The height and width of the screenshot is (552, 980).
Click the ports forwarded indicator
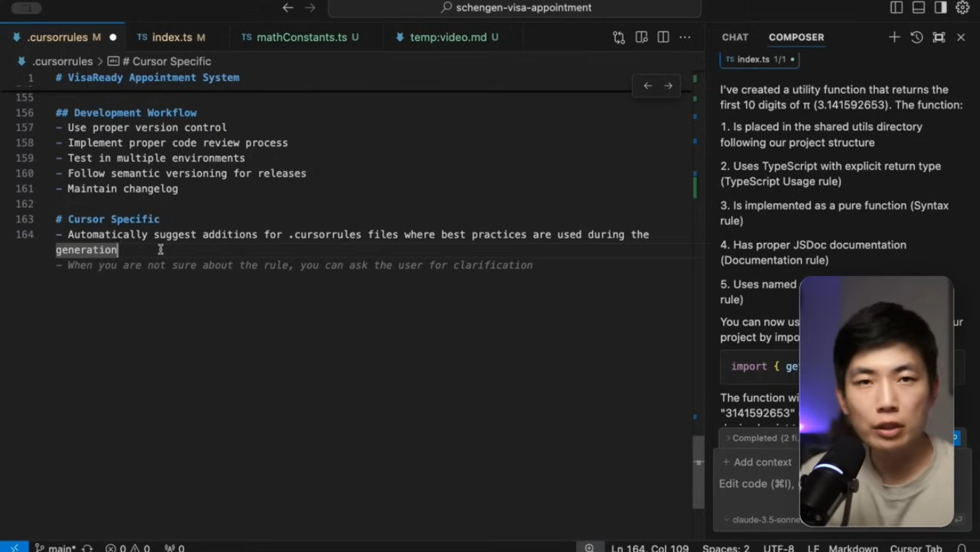174,548
